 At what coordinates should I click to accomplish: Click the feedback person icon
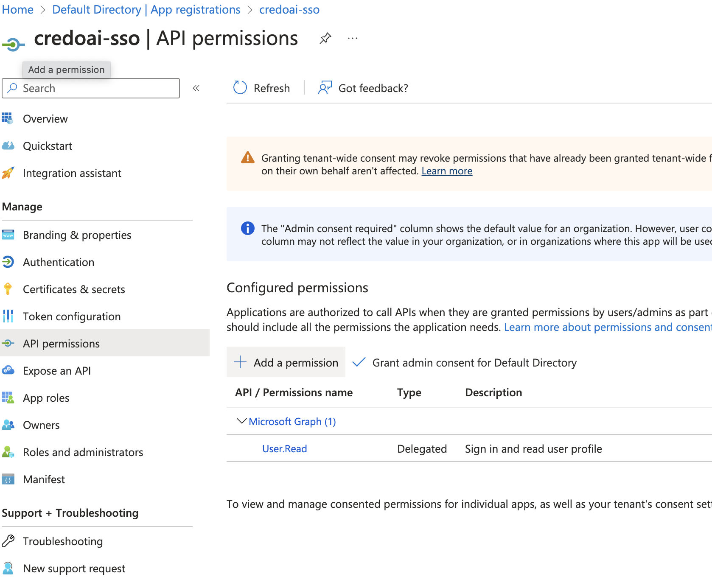(x=325, y=88)
